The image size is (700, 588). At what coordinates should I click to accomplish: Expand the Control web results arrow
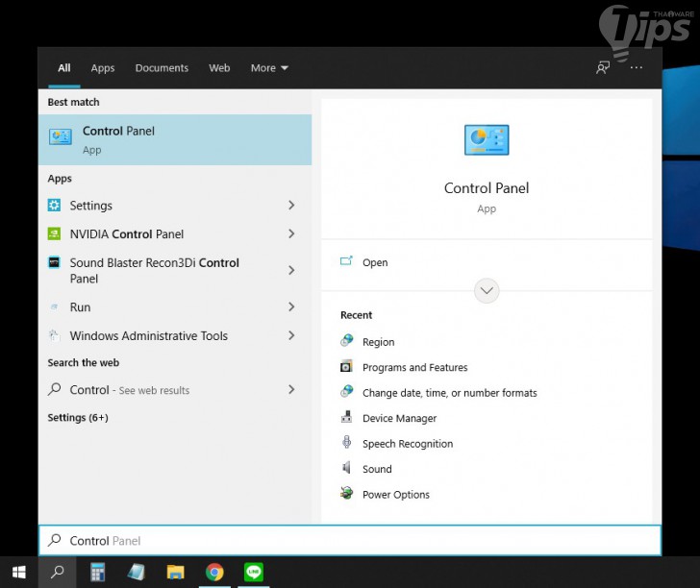pyautogui.click(x=291, y=389)
